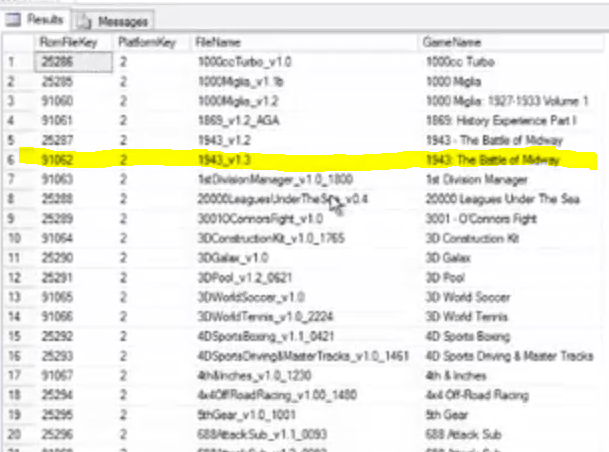The height and width of the screenshot is (452, 609).
Task: Click game name 3D World Tennis
Action: [x=467, y=316]
